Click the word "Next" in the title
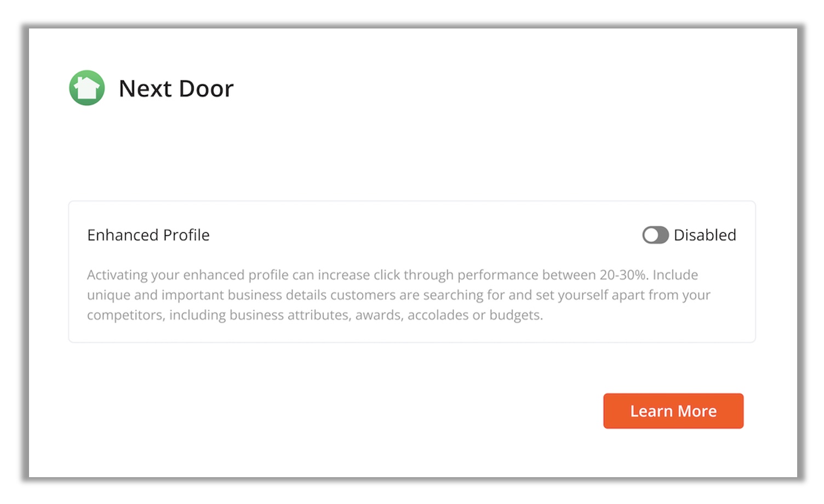Viewport: 824px width, 504px height. point(145,89)
